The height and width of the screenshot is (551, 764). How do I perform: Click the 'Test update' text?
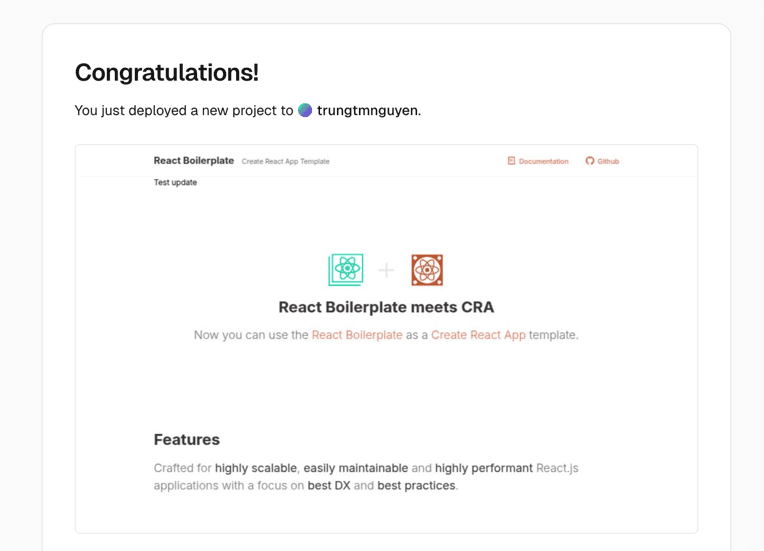point(175,182)
